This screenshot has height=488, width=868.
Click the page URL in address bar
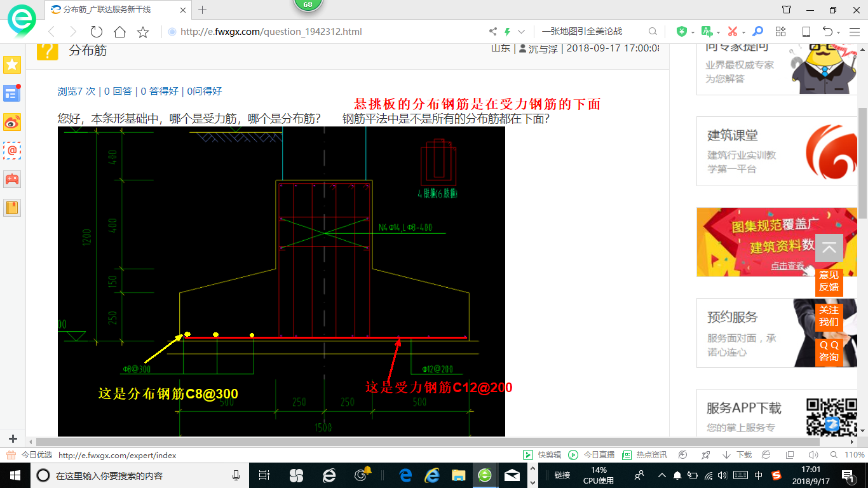click(271, 31)
